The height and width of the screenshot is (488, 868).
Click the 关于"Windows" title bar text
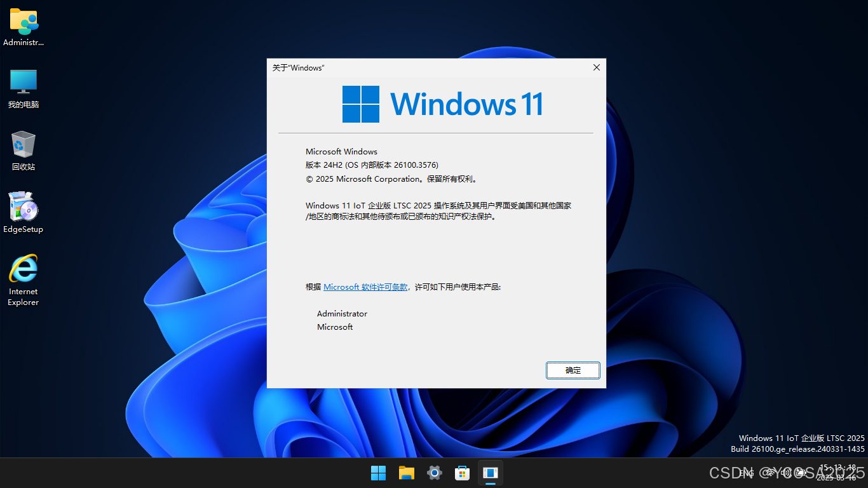coord(299,68)
